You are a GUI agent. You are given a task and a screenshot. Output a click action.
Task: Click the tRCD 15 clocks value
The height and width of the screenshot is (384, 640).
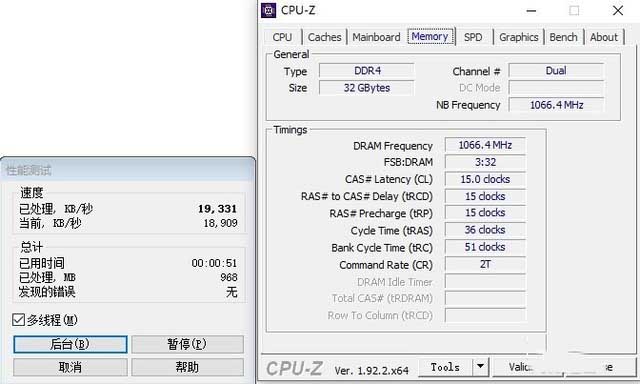485,196
